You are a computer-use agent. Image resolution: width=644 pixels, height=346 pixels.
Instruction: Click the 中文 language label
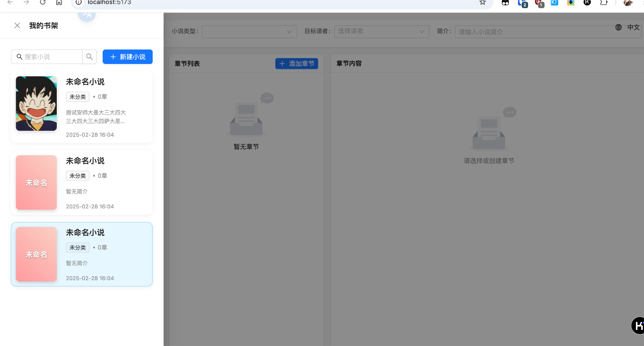coord(633,27)
